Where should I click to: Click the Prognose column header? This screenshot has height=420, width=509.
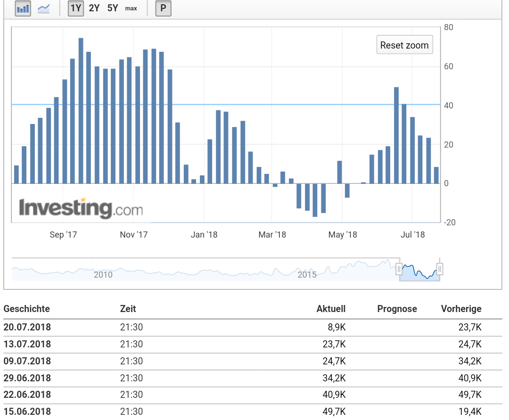397,309
